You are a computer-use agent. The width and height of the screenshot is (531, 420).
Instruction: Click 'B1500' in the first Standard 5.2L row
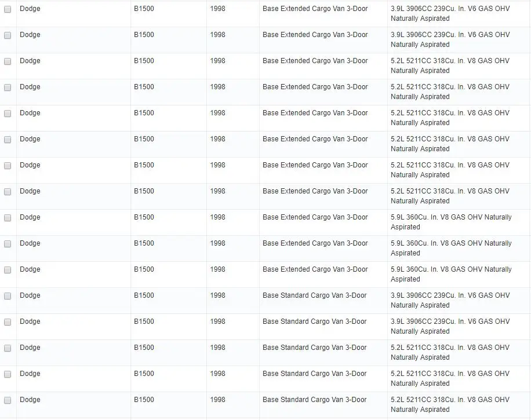coord(144,347)
